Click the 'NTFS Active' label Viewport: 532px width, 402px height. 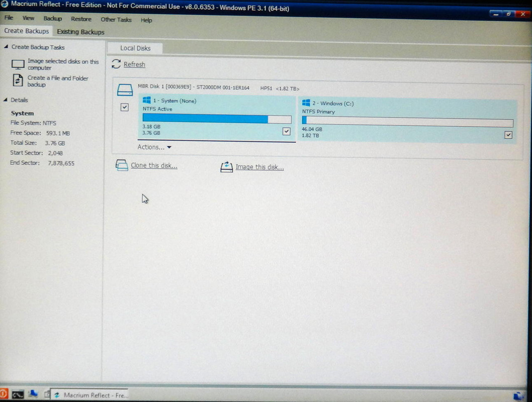pyautogui.click(x=157, y=109)
